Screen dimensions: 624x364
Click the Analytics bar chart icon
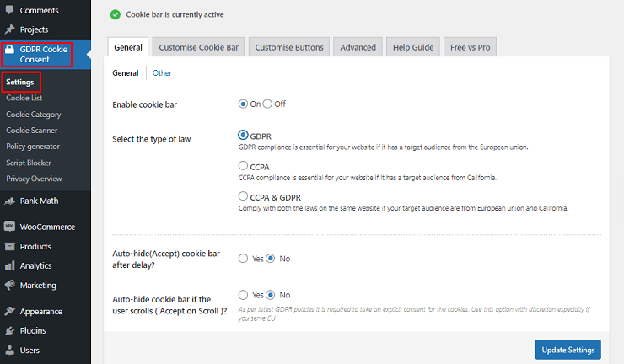pos(9,266)
